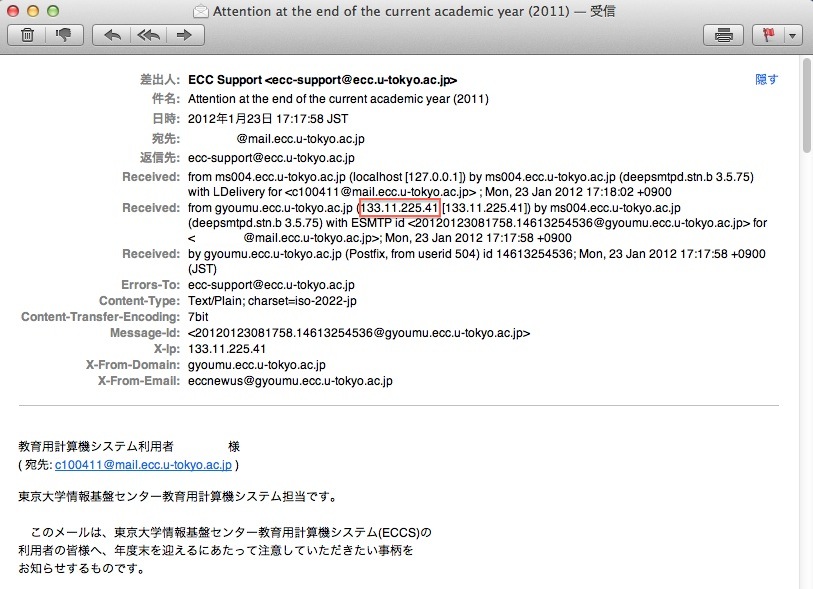Click body line 東京大学情報基盤センター教育用計算機システム担当です

pos(179,497)
